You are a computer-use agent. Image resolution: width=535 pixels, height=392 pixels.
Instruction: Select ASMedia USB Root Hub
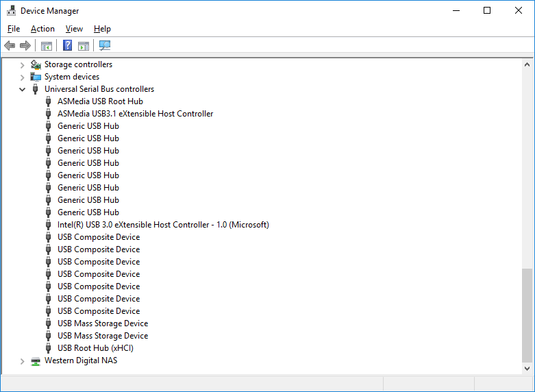[100, 101]
